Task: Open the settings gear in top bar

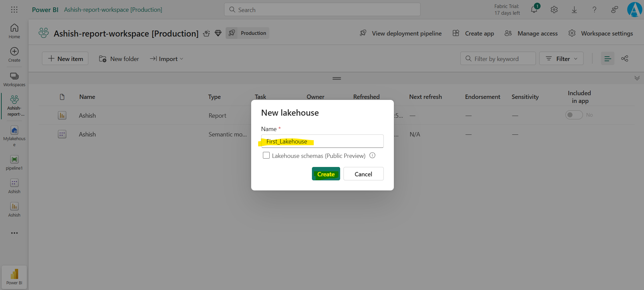Action: point(554,10)
